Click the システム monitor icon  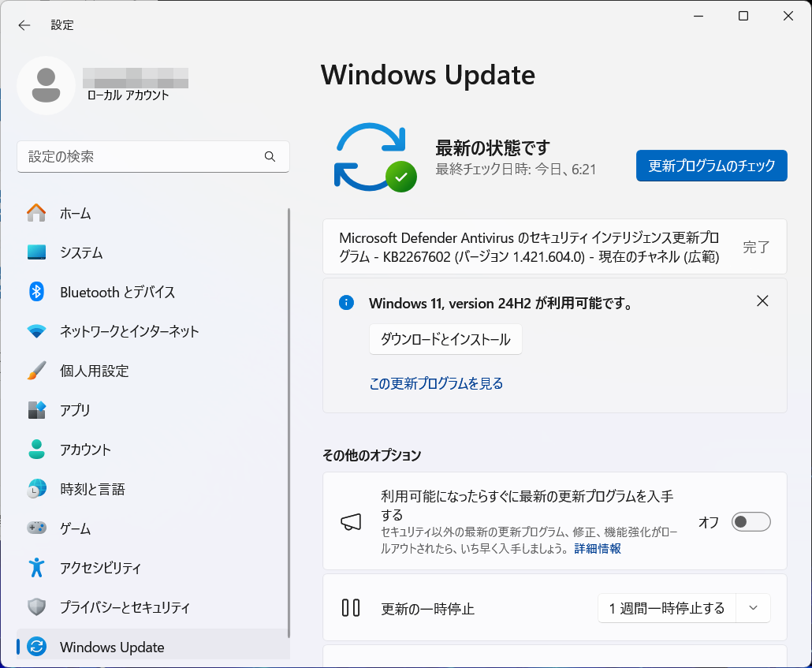tap(36, 252)
